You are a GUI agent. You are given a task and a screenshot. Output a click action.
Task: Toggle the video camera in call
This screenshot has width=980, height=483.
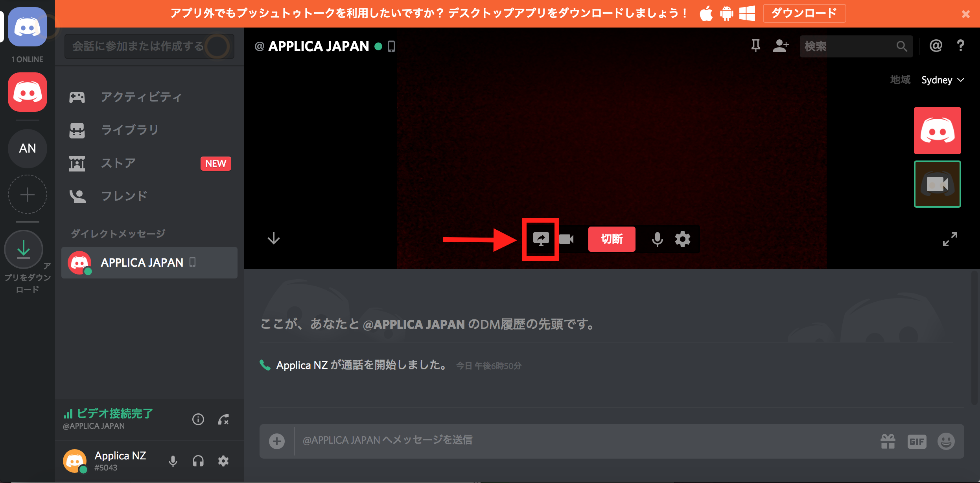point(566,239)
